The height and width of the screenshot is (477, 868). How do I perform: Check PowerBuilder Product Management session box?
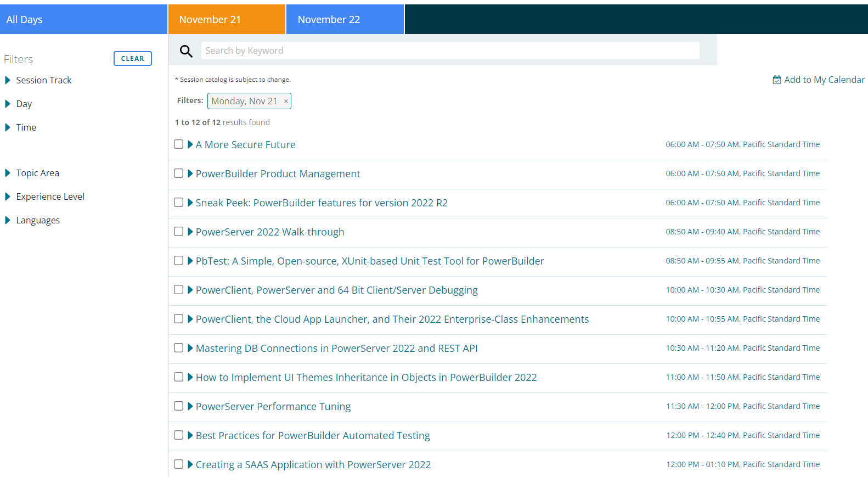(x=178, y=173)
